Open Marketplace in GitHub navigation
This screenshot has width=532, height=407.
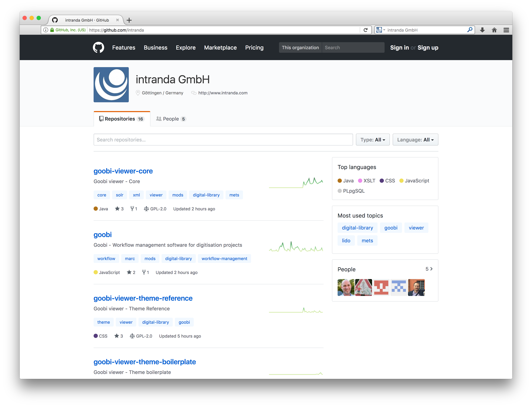tap(220, 47)
